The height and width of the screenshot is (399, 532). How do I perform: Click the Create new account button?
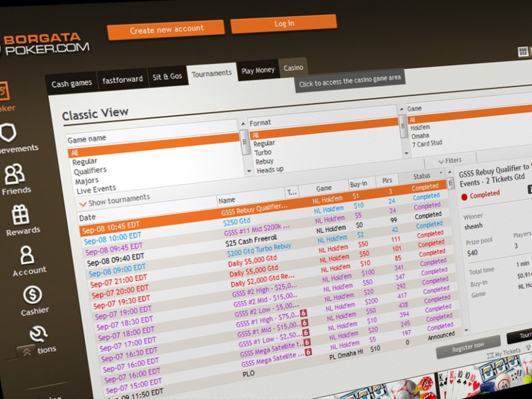[166, 29]
